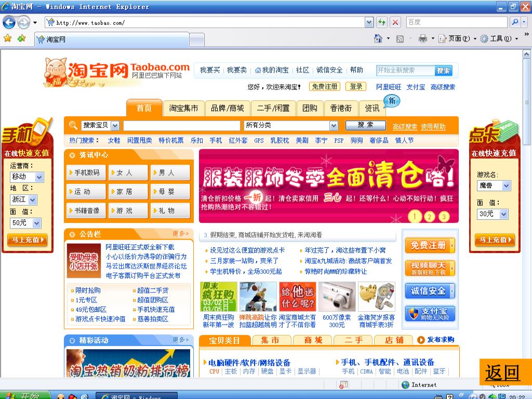Switch to the 团购 tab
The height and width of the screenshot is (399, 532).
click(310, 108)
